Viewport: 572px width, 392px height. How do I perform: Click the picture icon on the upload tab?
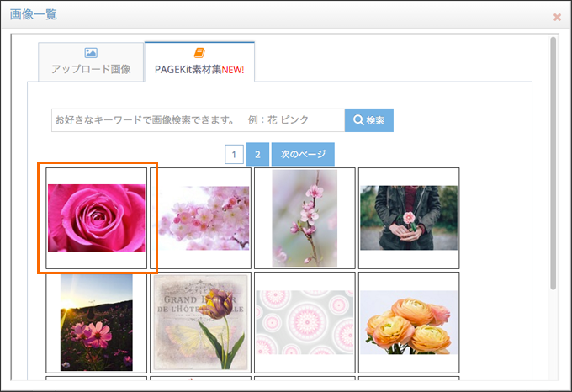pos(91,53)
